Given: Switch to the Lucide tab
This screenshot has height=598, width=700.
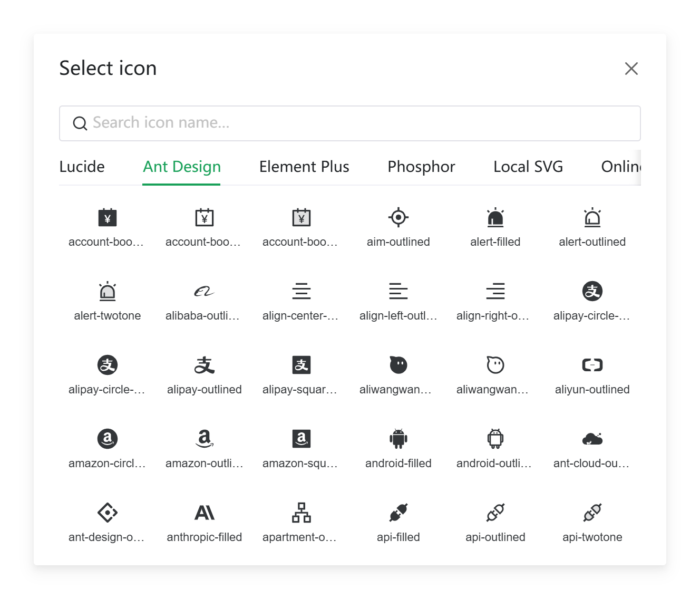Looking at the screenshot, I should (x=82, y=167).
